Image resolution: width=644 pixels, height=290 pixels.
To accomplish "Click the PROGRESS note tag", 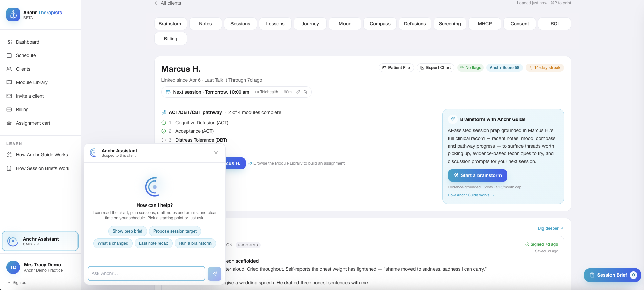I will (248, 245).
